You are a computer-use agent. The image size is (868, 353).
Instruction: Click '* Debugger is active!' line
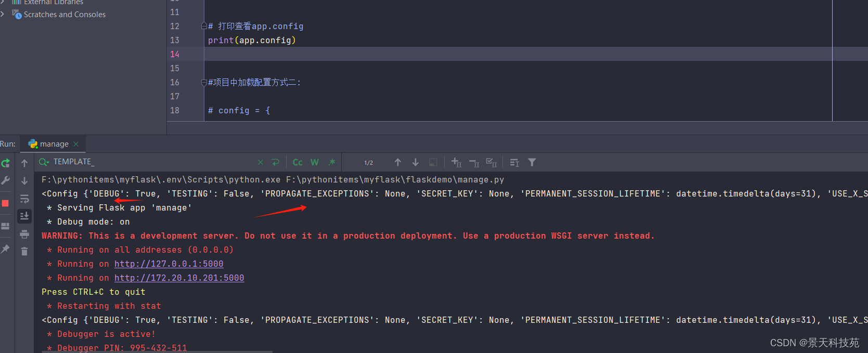coord(101,334)
